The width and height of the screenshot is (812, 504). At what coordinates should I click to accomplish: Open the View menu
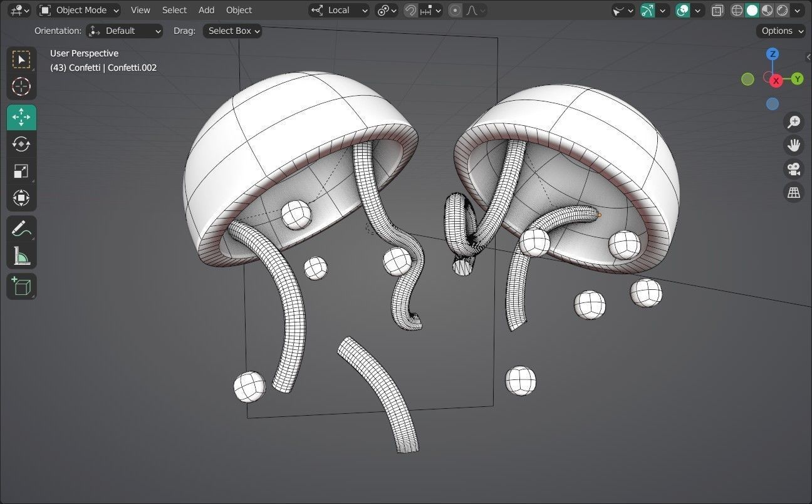pos(140,10)
